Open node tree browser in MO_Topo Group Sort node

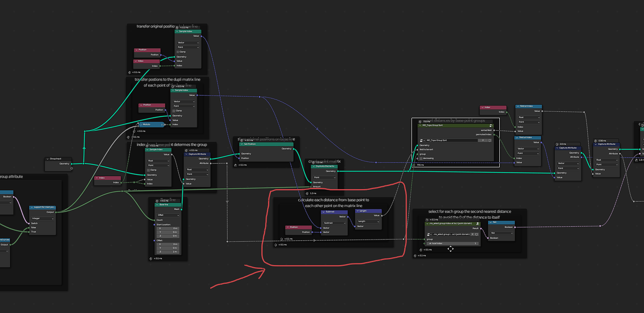[x=422, y=140]
